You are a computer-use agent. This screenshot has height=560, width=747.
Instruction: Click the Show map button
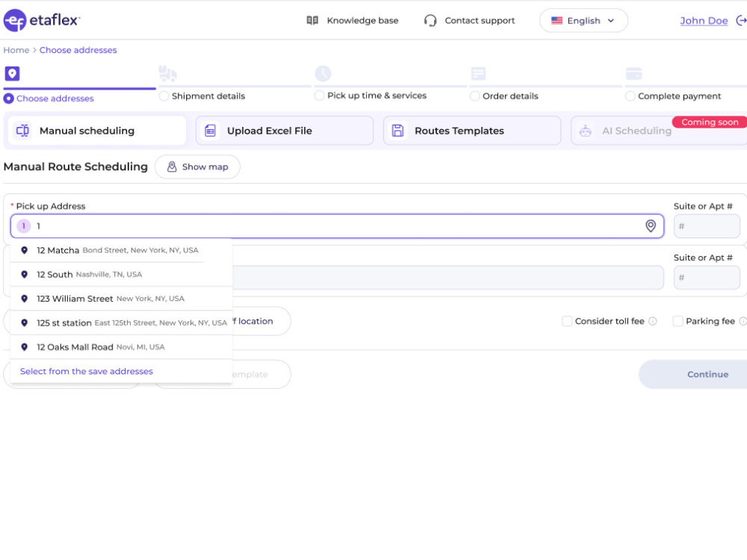[197, 167]
